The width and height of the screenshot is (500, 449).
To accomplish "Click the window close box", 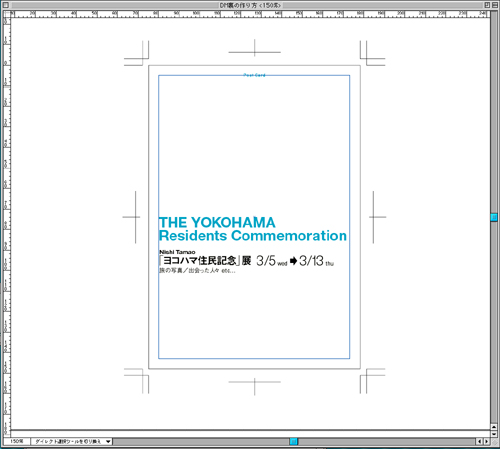I will tap(6, 5).
